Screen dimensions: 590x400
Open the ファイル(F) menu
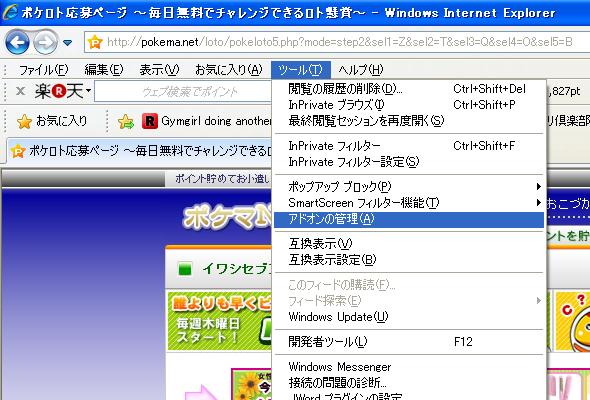[43, 70]
